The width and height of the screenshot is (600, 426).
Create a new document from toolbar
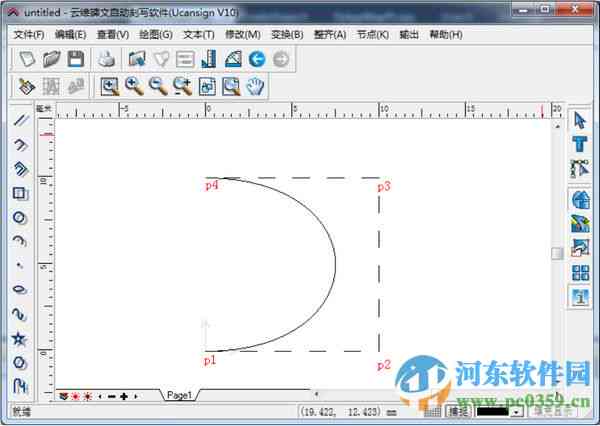pyautogui.click(x=27, y=59)
